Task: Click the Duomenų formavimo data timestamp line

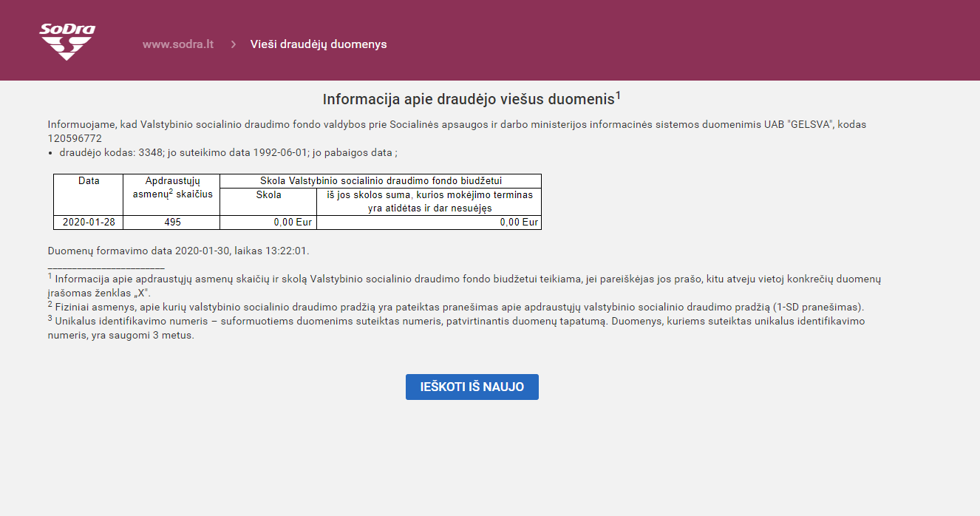Action: click(x=178, y=251)
